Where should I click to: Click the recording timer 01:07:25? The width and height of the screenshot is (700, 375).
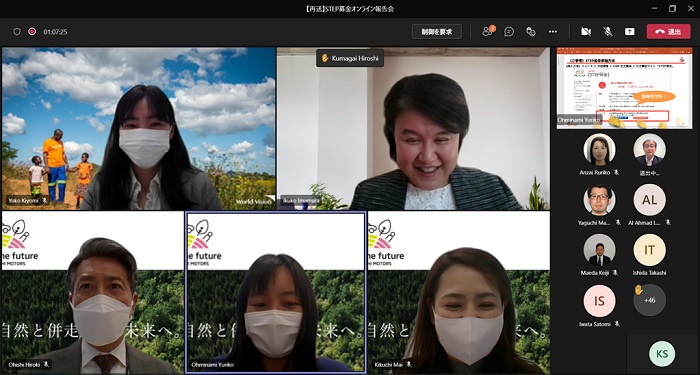coord(55,32)
